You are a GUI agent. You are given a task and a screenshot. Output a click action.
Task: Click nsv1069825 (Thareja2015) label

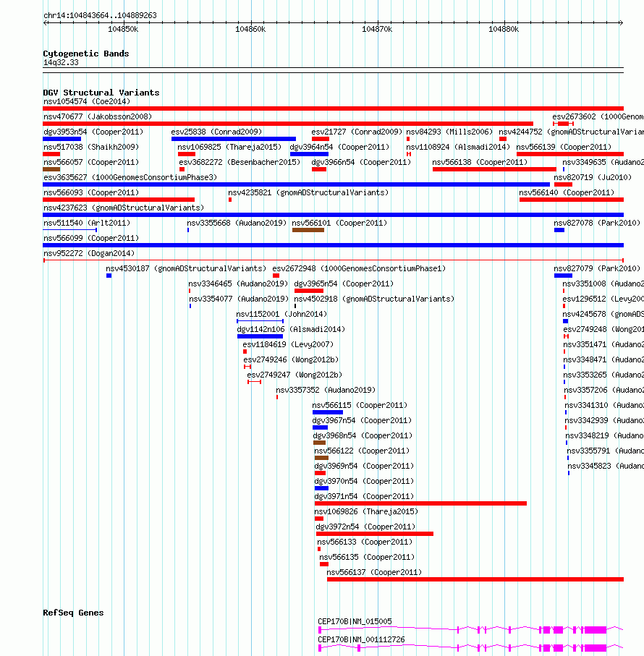point(229,148)
